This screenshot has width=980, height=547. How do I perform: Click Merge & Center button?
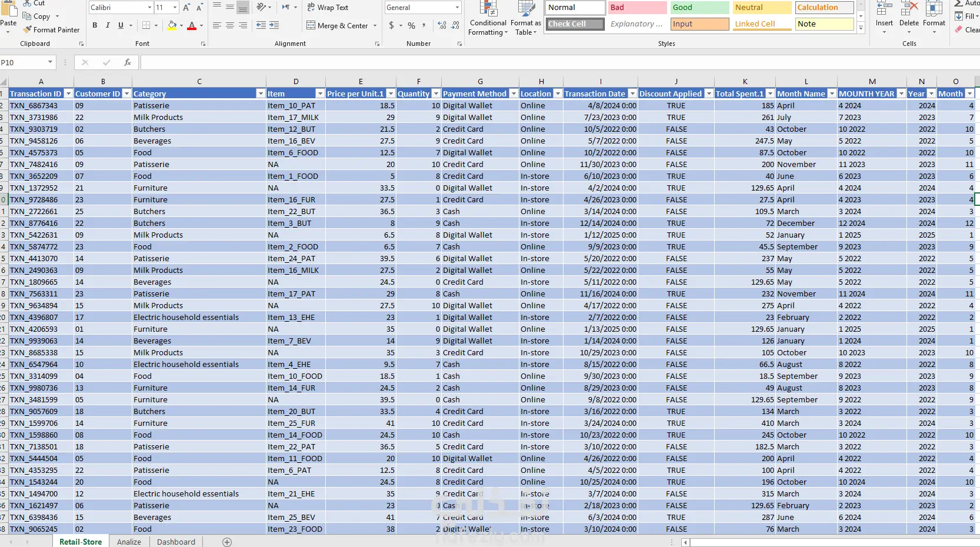coord(338,25)
